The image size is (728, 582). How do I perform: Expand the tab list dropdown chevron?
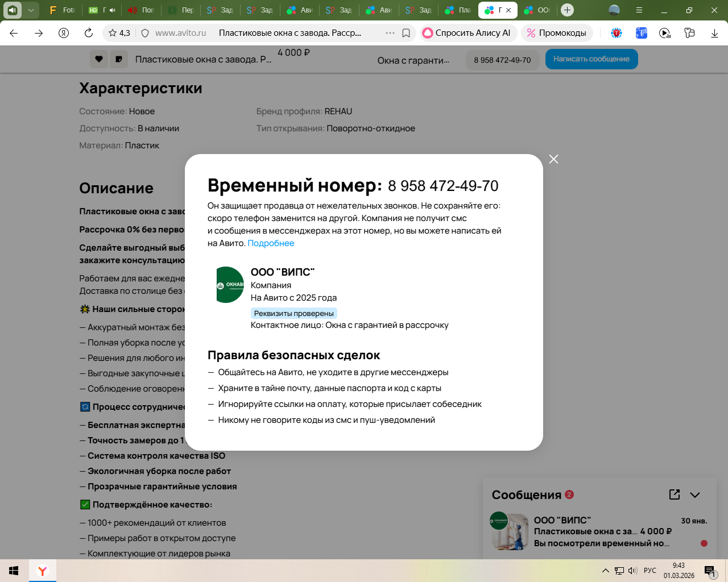coord(31,10)
